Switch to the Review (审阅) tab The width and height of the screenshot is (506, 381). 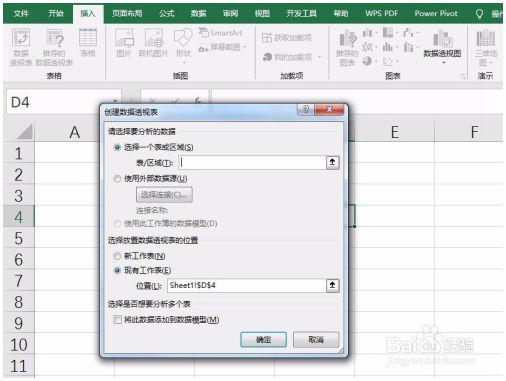230,14
